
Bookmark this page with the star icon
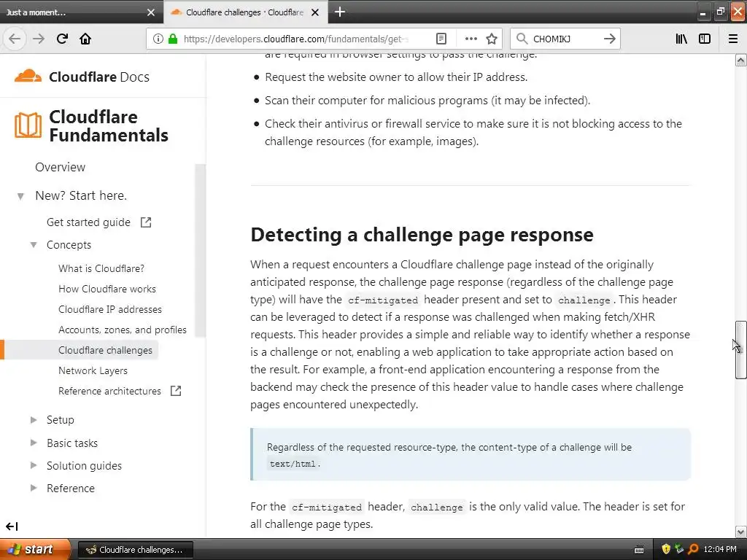[x=492, y=39]
